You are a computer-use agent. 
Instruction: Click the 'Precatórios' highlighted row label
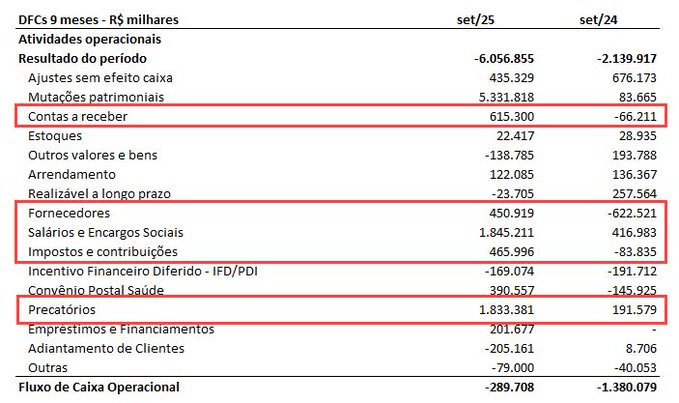point(64,310)
